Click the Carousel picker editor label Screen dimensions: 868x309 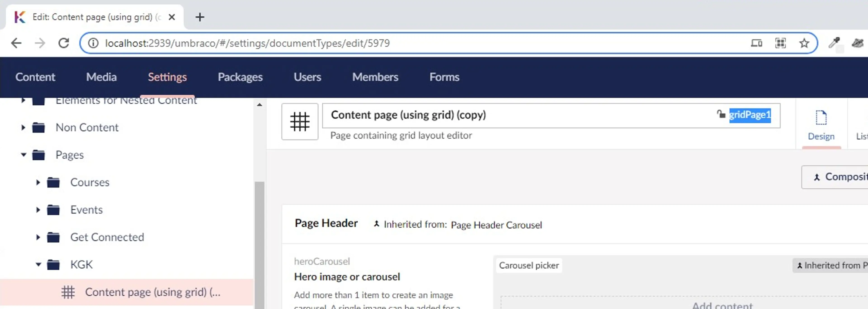(529, 266)
